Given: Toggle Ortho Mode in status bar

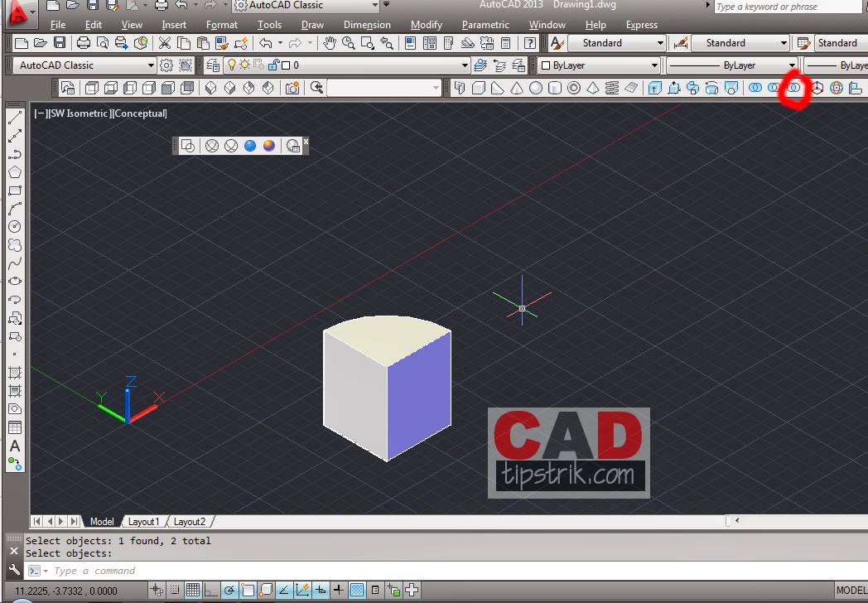Looking at the screenshot, I should 211,591.
